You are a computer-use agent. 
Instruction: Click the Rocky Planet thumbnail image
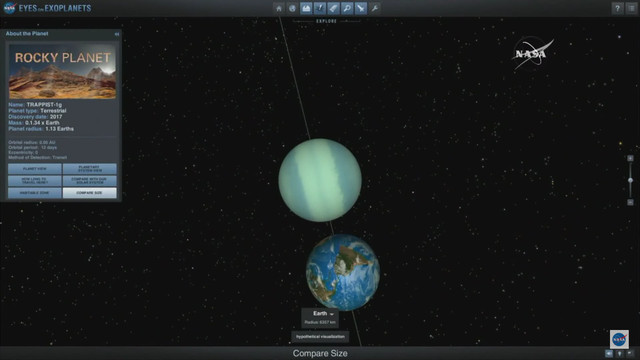pos(62,71)
